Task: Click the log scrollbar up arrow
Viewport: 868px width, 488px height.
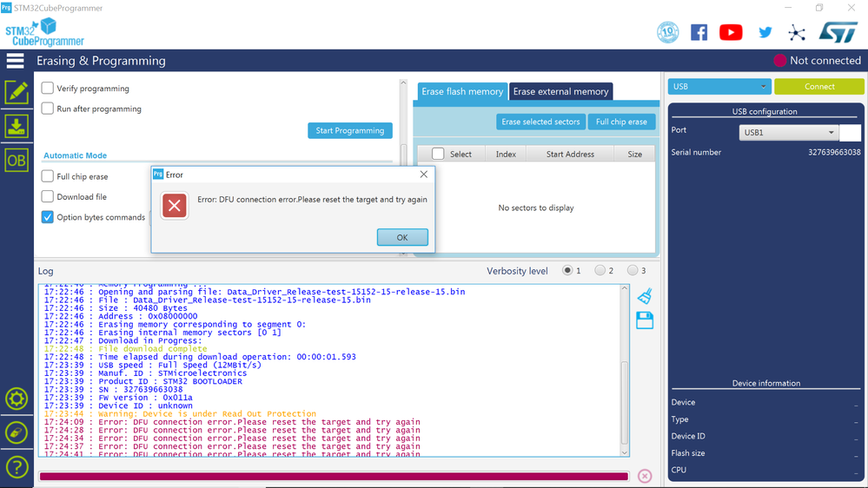Action: (625, 288)
